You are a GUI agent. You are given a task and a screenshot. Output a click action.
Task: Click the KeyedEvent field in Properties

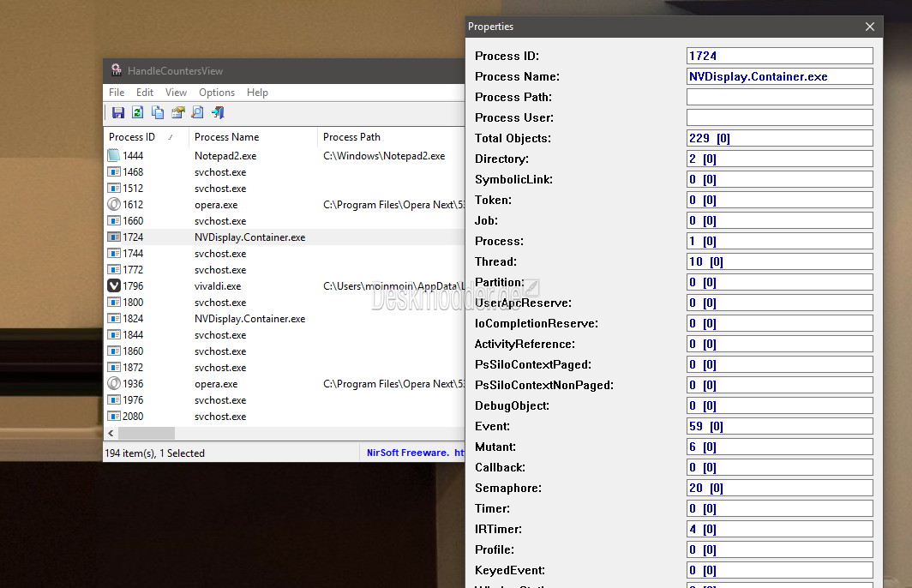pyautogui.click(x=779, y=570)
